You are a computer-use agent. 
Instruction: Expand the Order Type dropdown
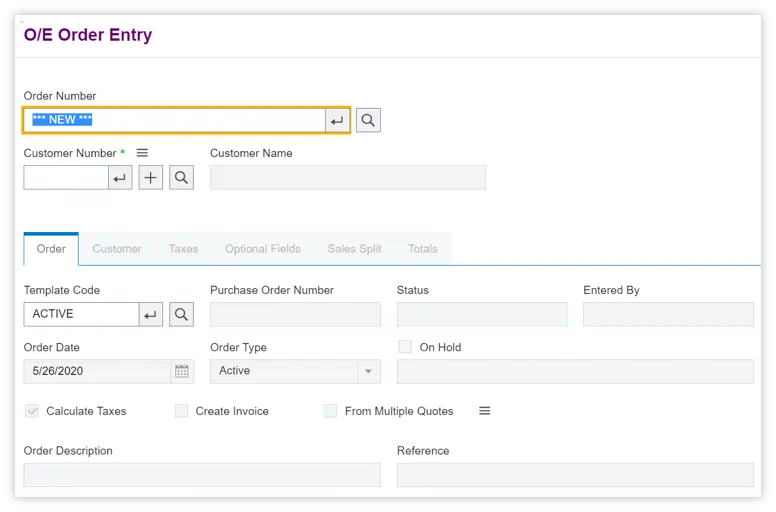pos(368,371)
